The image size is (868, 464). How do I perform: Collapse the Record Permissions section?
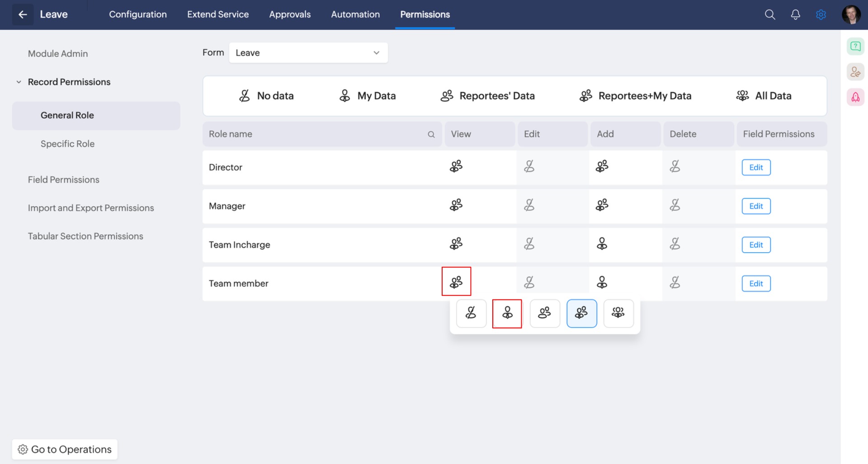19,82
